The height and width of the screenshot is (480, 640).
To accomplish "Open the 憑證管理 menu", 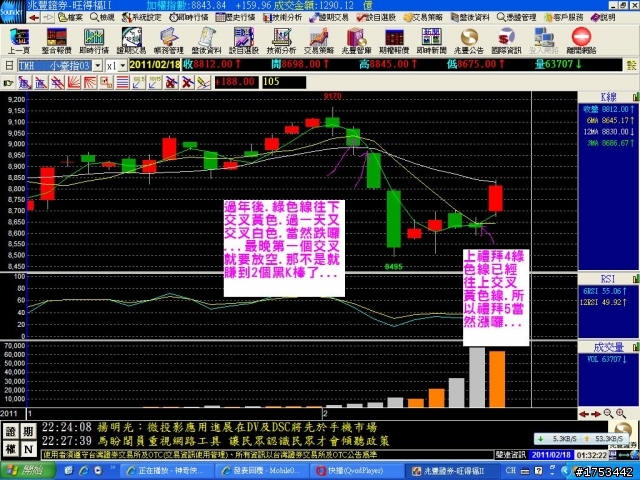I will pyautogui.click(x=517, y=18).
